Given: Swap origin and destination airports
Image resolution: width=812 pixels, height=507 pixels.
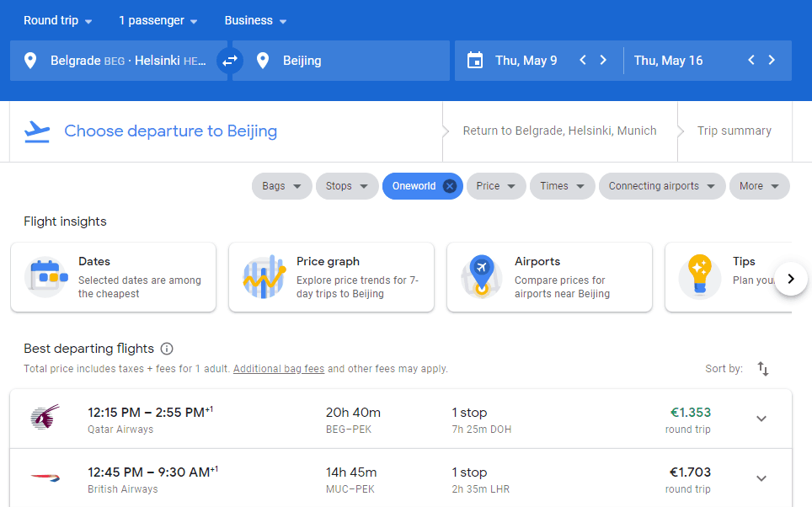Looking at the screenshot, I should click(229, 61).
